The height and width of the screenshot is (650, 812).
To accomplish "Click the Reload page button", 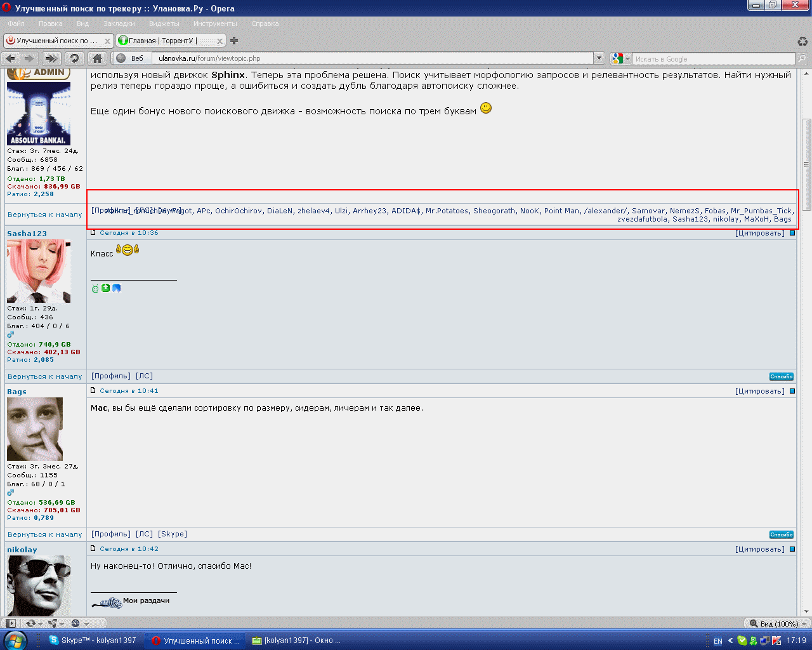I will pos(74,58).
